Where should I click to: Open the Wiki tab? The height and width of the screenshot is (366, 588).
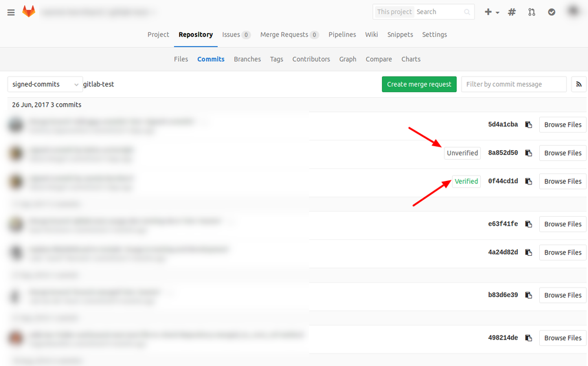371,35
